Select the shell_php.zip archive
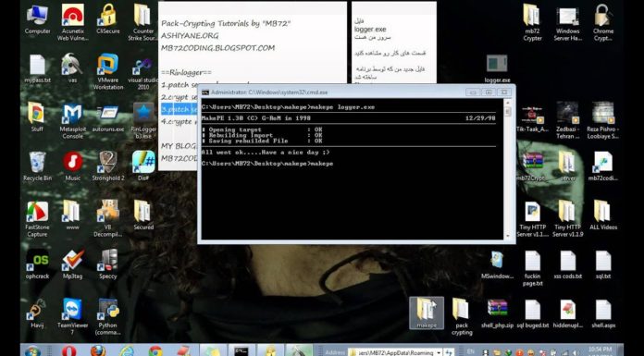This screenshot has width=644, height=356. (497, 314)
